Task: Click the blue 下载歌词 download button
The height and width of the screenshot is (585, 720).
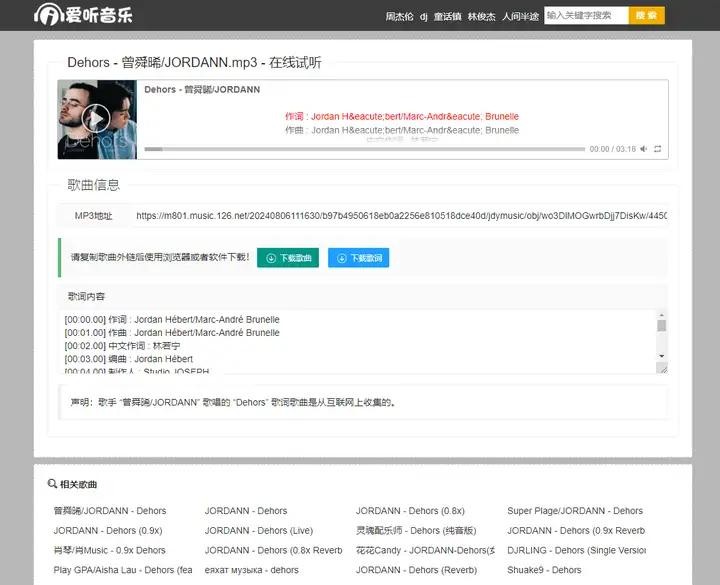Action: click(358, 258)
